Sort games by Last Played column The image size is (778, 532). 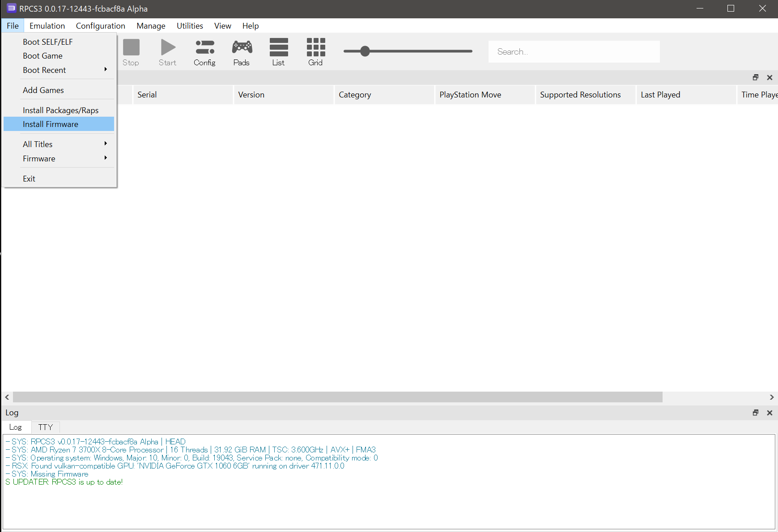point(660,95)
